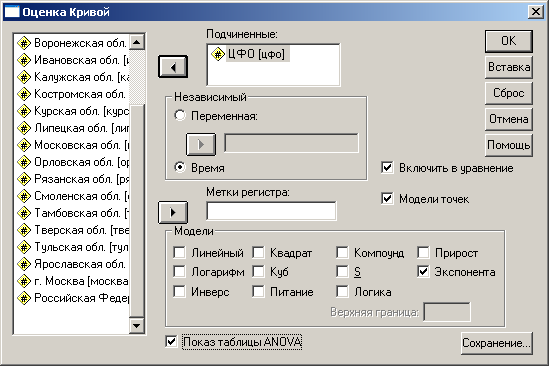Enable the S model checkbox
The height and width of the screenshot is (366, 549).
pos(342,271)
